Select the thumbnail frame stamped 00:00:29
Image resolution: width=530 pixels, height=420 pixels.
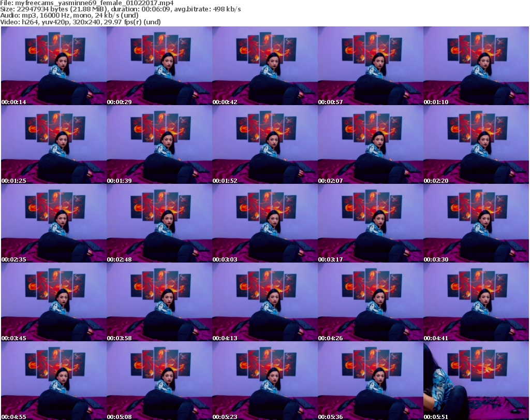pyautogui.click(x=159, y=66)
